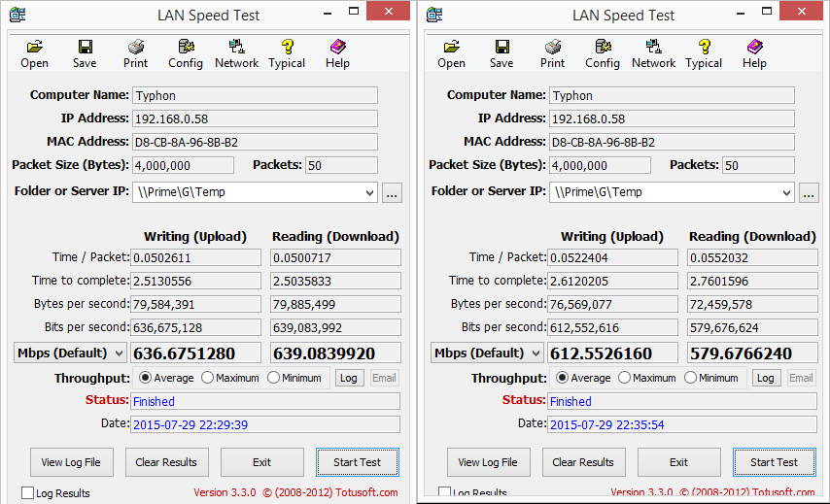
Task: Click the Log button in left window
Action: click(349, 378)
